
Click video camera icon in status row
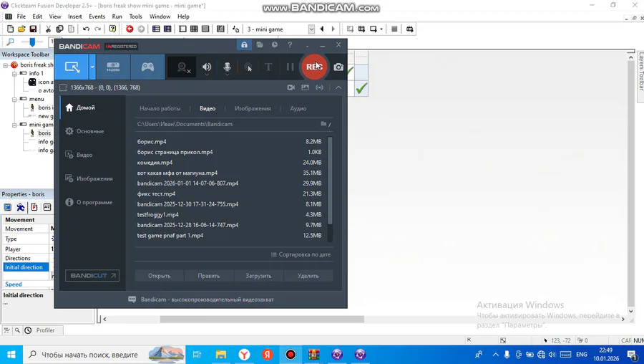(x=291, y=87)
